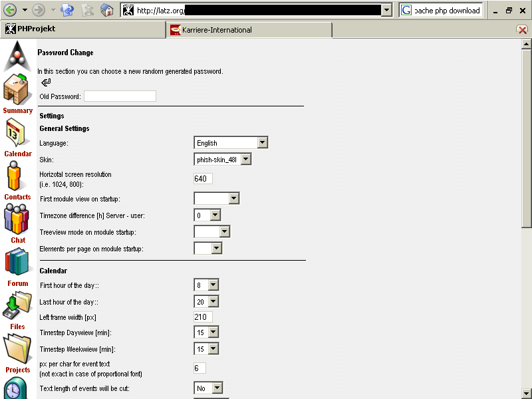The height and width of the screenshot is (399, 532).
Task: Click the Left frame width field
Action: coord(203,317)
